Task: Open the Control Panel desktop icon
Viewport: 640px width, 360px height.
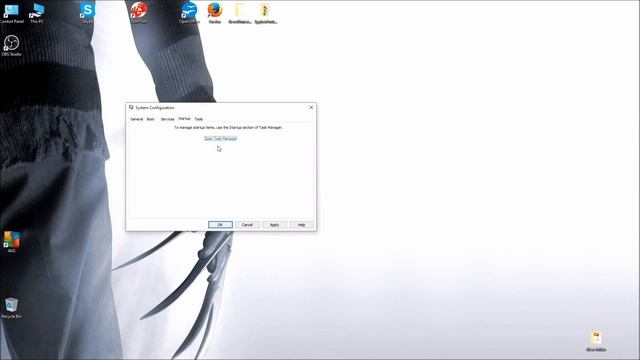Action: (x=11, y=13)
